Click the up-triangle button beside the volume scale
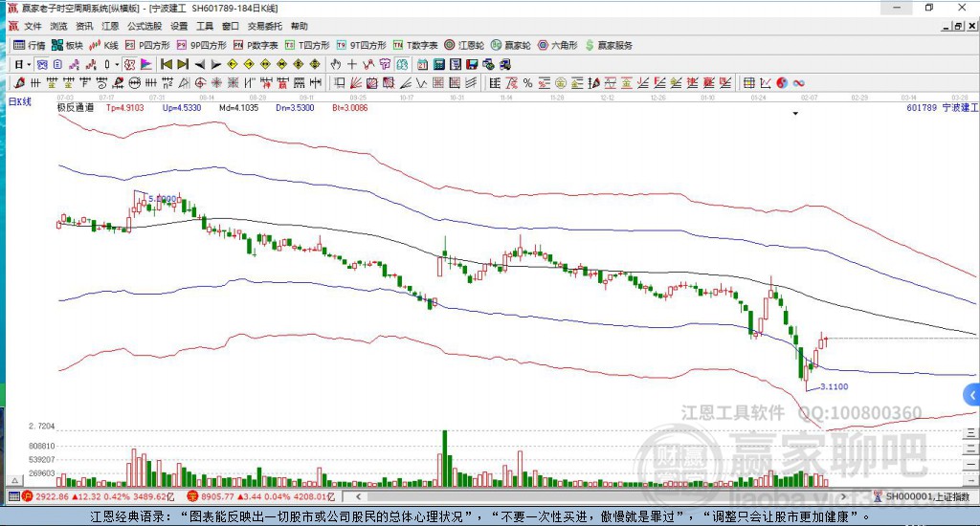This screenshot has height=526, width=980. pyautogui.click(x=15, y=480)
